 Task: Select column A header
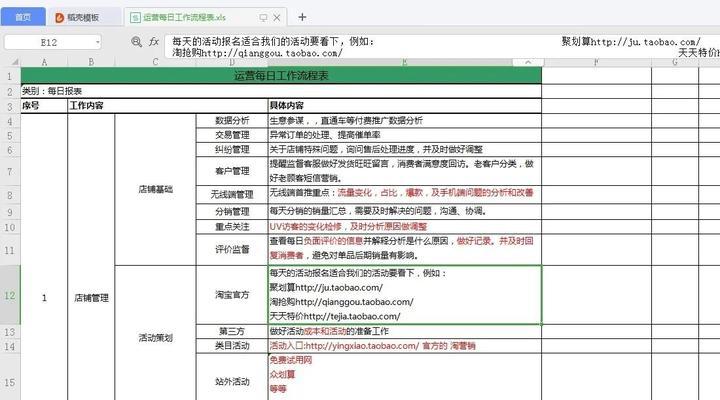point(44,62)
